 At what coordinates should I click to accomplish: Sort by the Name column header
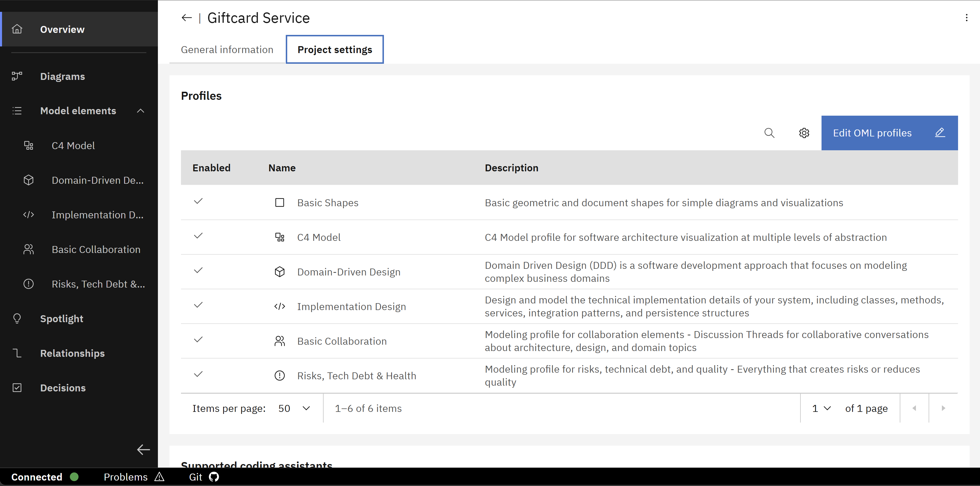(x=282, y=168)
